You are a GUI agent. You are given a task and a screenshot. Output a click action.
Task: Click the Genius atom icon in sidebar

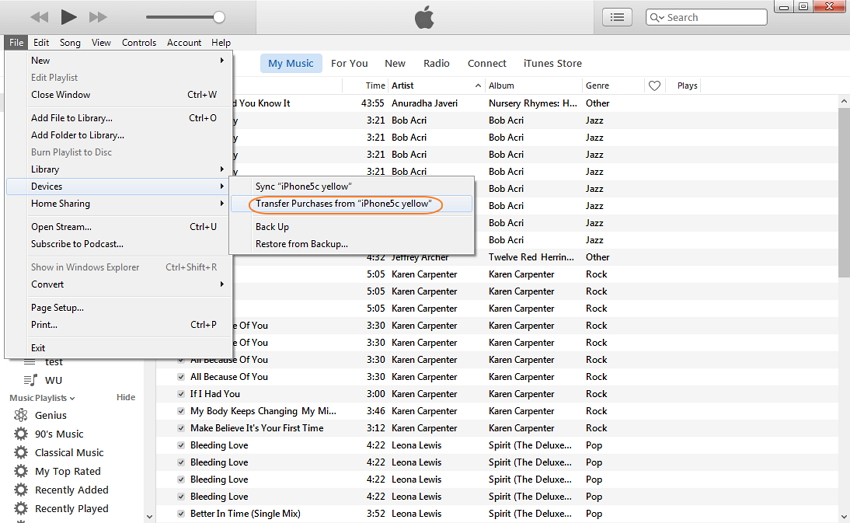(20, 415)
